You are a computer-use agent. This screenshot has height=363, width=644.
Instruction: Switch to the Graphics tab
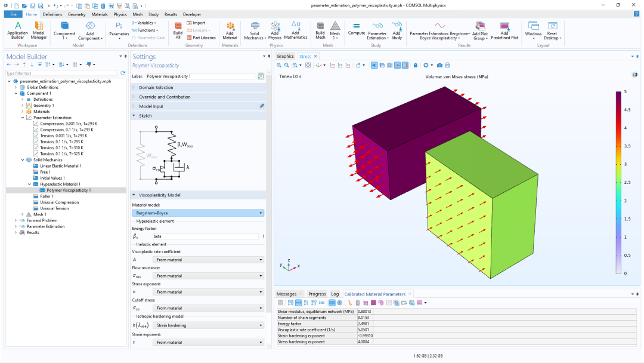285,56
